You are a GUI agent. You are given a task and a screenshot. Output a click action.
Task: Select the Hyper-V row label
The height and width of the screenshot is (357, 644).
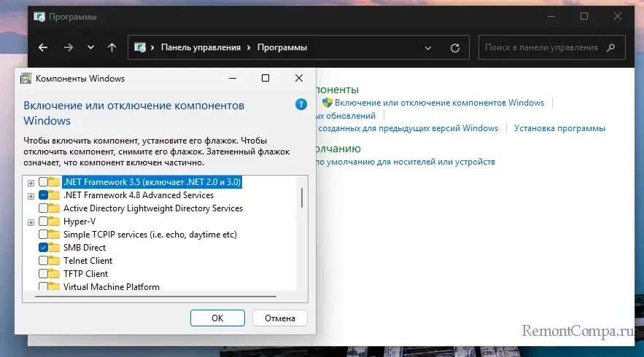click(x=79, y=221)
